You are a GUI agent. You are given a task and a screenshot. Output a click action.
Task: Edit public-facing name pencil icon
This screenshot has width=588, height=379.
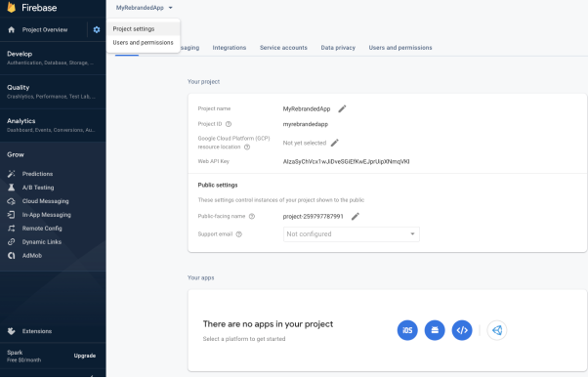click(x=356, y=216)
